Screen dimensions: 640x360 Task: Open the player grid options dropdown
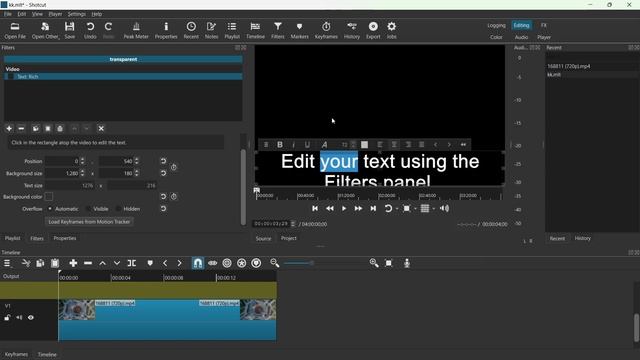(433, 209)
